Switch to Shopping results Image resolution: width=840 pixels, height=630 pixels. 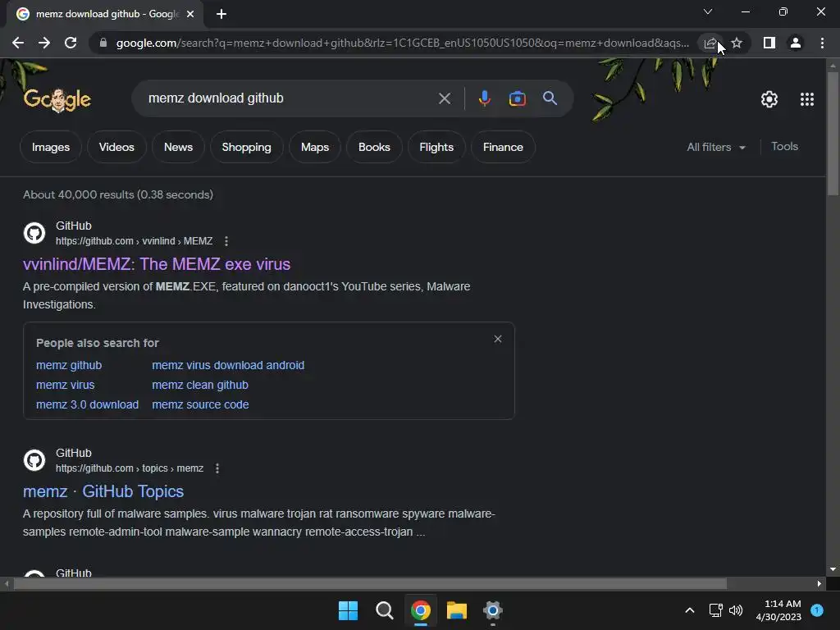246,147
